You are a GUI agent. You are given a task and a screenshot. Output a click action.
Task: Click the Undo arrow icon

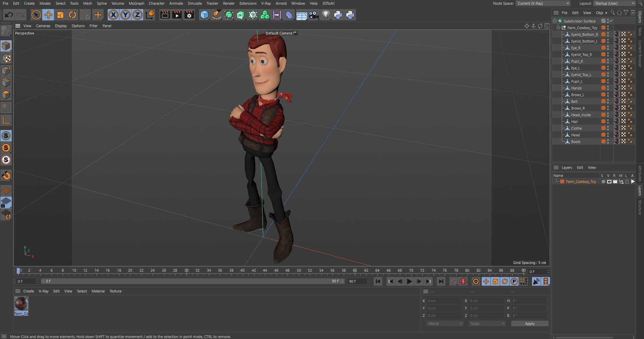[9, 15]
